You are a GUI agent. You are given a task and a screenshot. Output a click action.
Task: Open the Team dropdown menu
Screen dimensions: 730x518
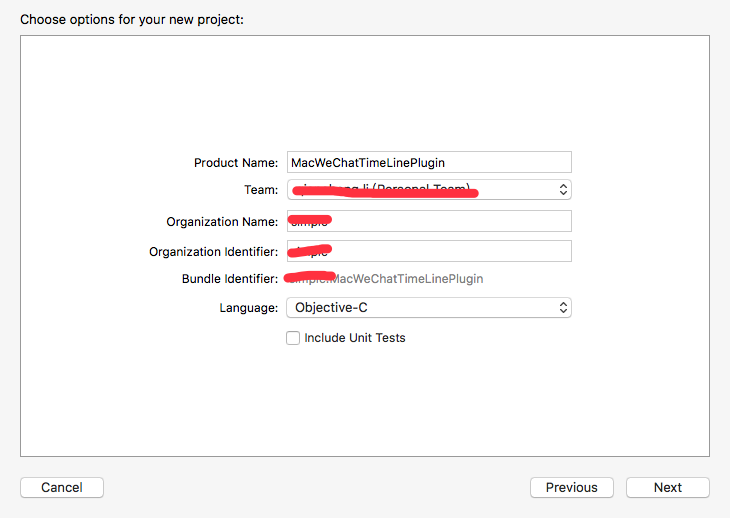429,189
